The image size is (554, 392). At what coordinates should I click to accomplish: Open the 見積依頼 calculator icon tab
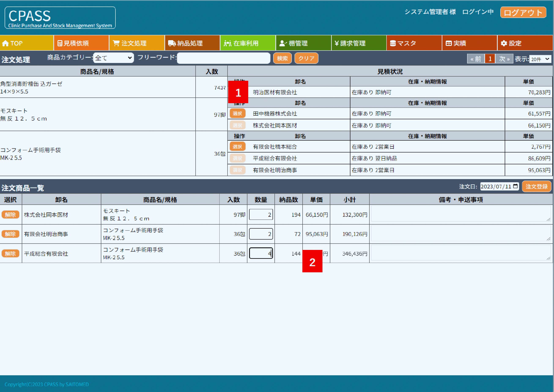[60, 43]
